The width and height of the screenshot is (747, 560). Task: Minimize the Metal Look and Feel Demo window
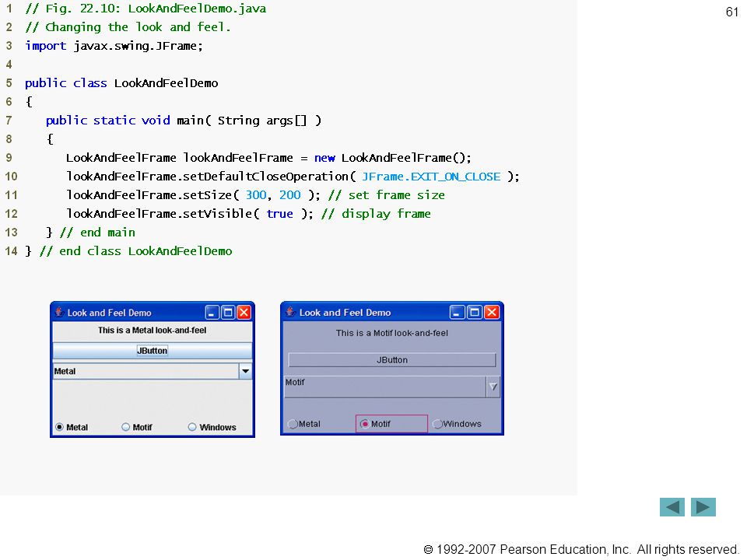(212, 313)
